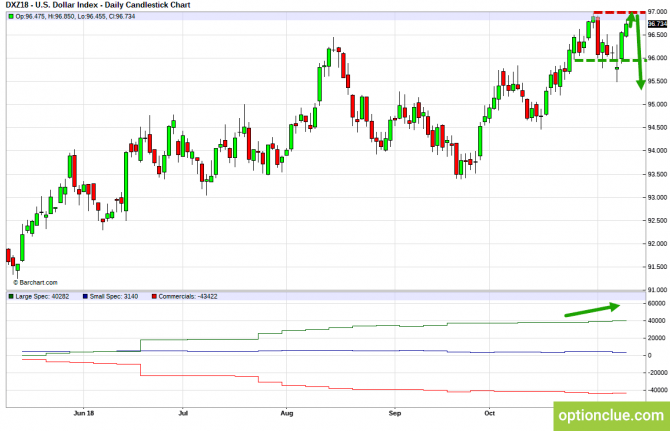Click the Aug date axis label
The image size is (670, 431).
coord(287,413)
